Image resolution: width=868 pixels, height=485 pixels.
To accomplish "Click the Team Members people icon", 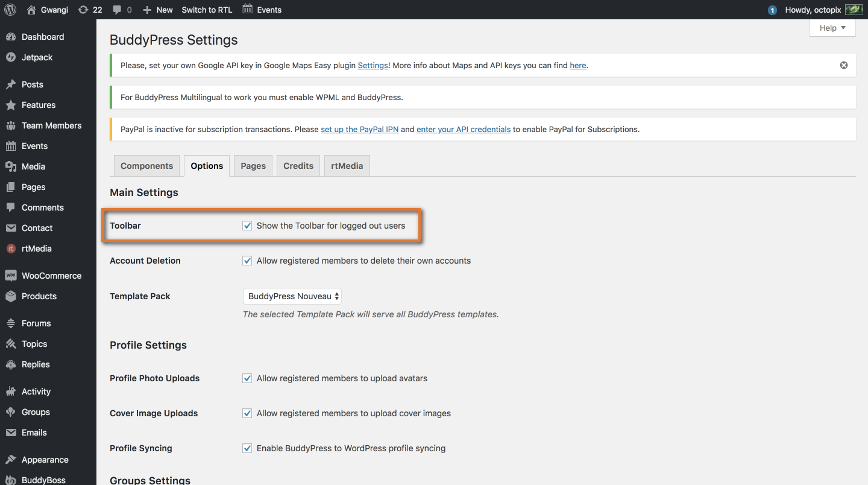I will click(x=11, y=125).
